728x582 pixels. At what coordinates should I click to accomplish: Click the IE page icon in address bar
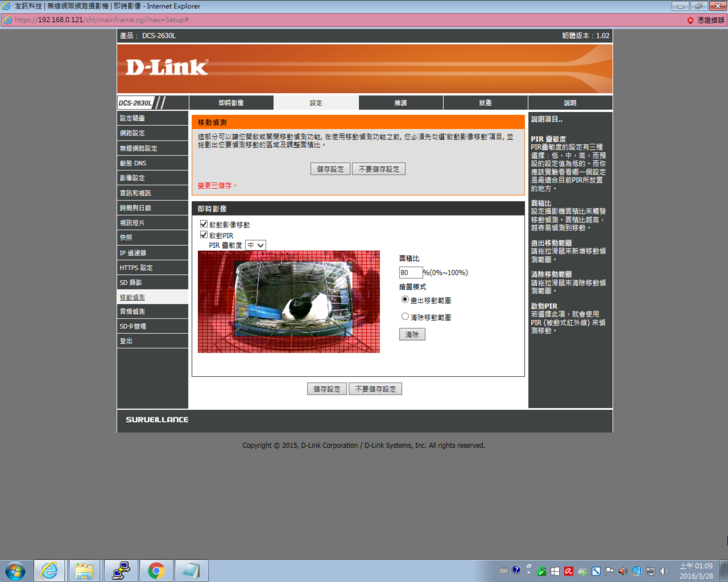[x=7, y=20]
